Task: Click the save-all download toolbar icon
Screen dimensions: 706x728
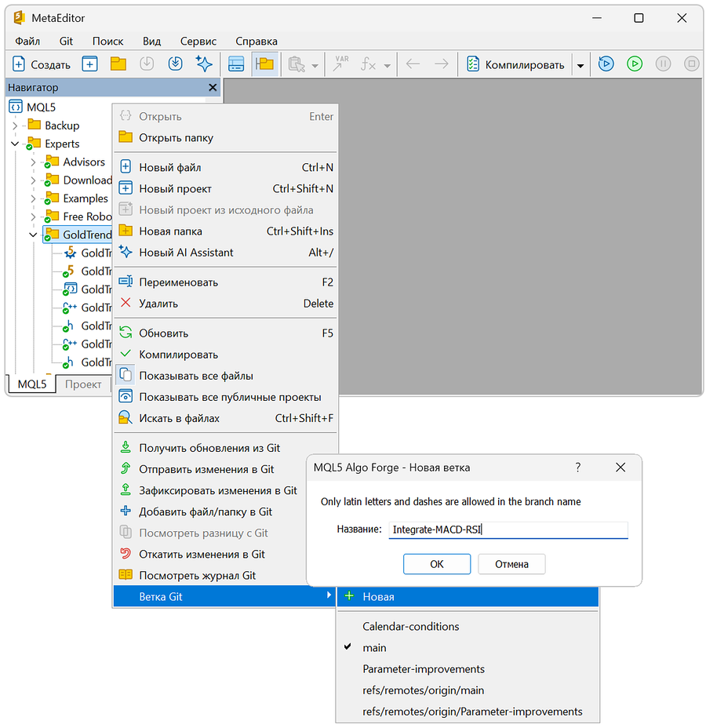Action: (x=176, y=64)
